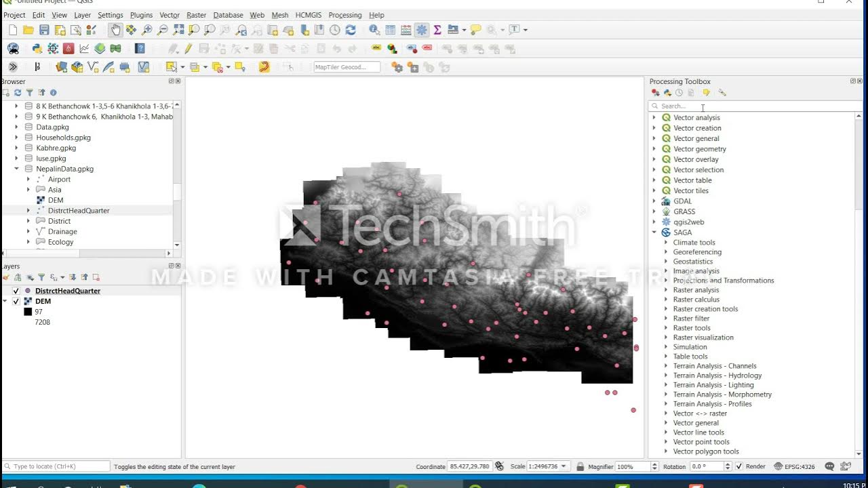Collapse the NepalinData.gpkg tree node
This screenshot has height=488, width=868.
click(16, 169)
